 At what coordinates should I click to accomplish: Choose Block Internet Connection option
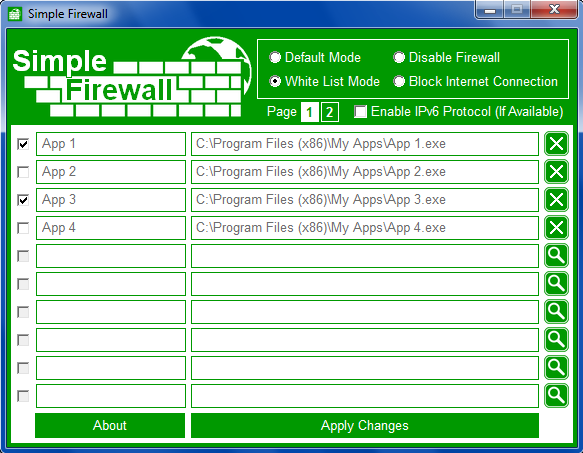(399, 81)
